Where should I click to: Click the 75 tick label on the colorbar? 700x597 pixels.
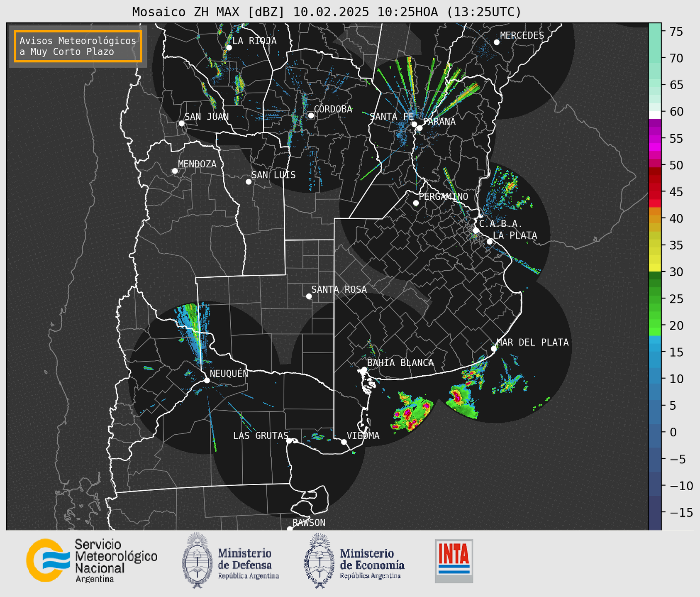[676, 32]
